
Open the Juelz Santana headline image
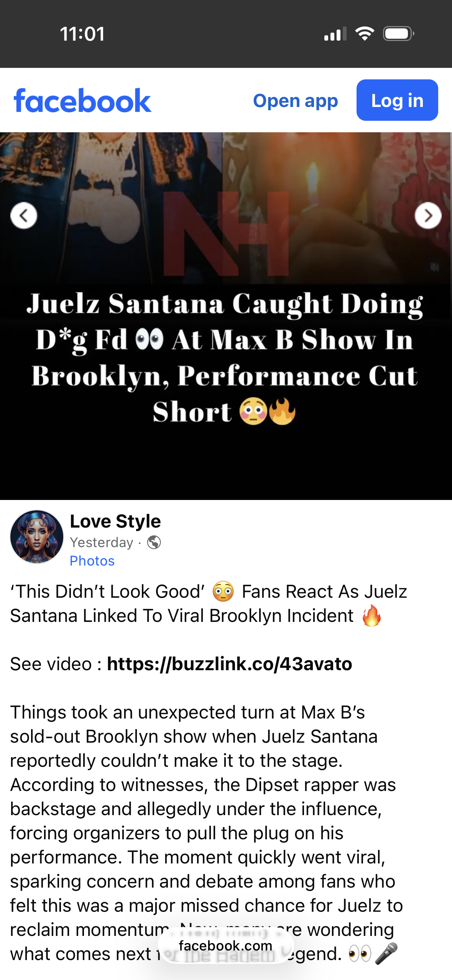click(226, 316)
